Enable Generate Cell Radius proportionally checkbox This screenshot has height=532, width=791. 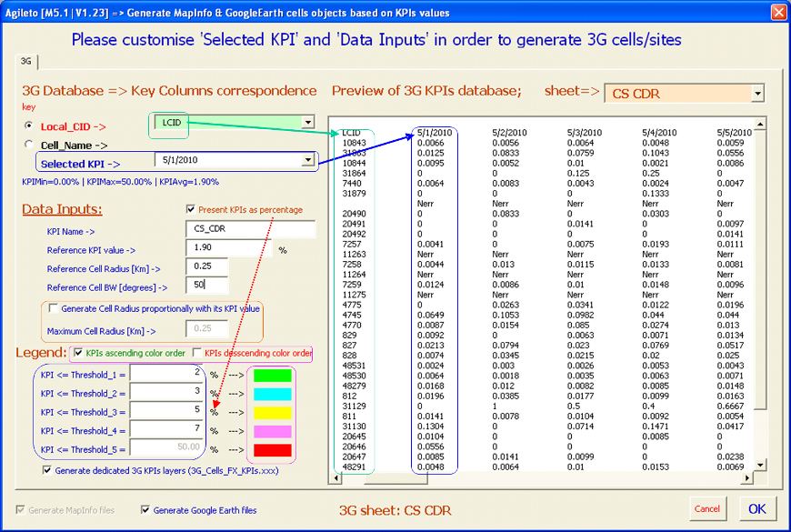pyautogui.click(x=54, y=308)
